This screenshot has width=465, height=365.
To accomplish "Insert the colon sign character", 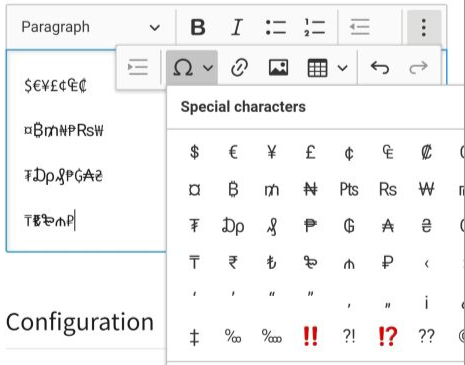I will click(x=426, y=152).
